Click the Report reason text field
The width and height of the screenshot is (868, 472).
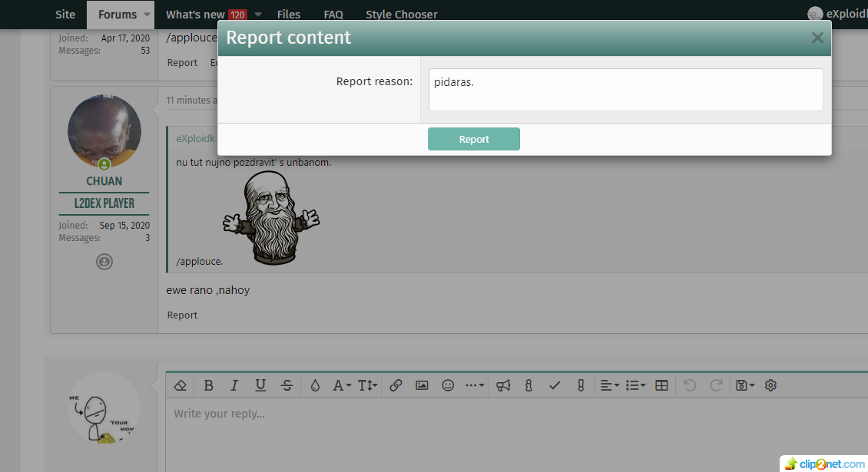[625, 90]
